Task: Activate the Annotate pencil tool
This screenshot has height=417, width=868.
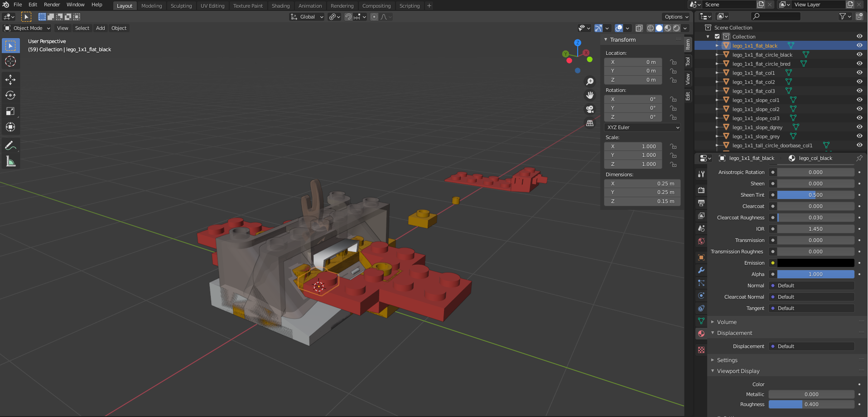Action: tap(10, 145)
